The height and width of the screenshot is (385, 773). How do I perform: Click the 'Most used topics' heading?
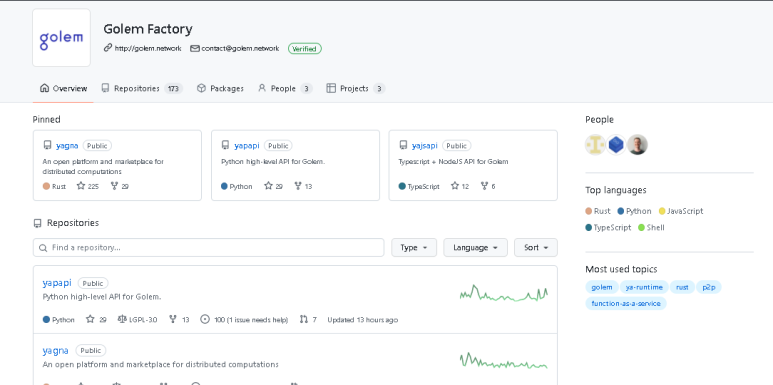pos(621,269)
